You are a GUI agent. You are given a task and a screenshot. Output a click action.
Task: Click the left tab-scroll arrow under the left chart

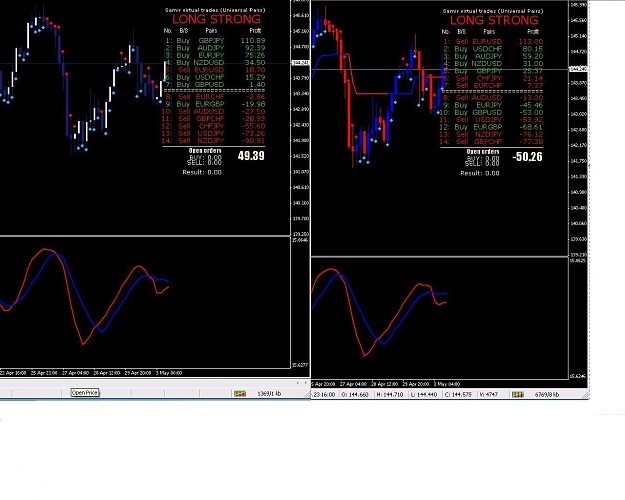click(298, 383)
